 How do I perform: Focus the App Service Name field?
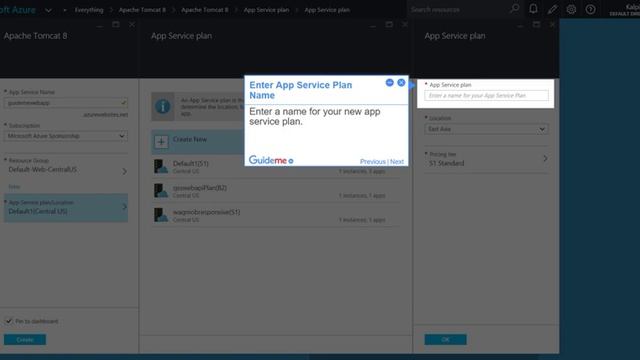point(66,103)
